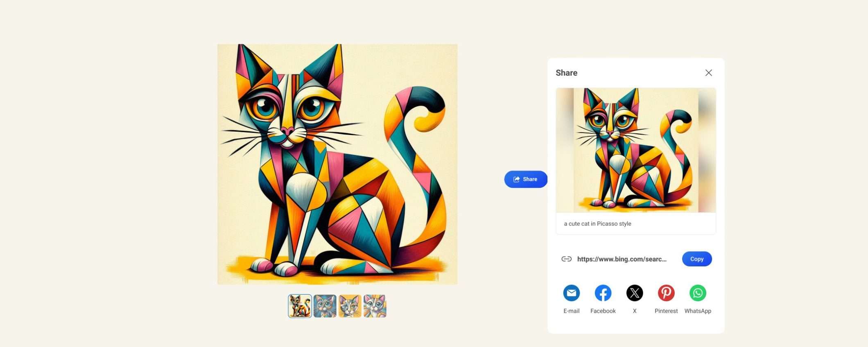Select the third cat thumbnail
Screen dimensions: 868x347
coord(350,306)
